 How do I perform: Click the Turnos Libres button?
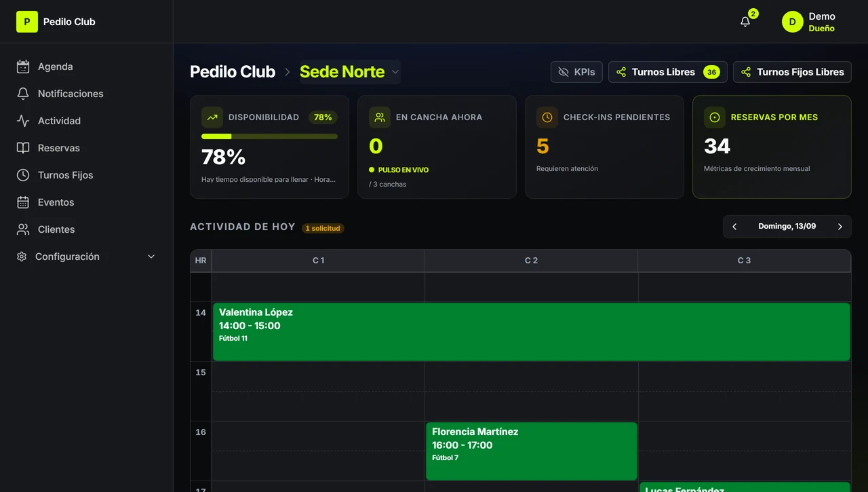668,72
